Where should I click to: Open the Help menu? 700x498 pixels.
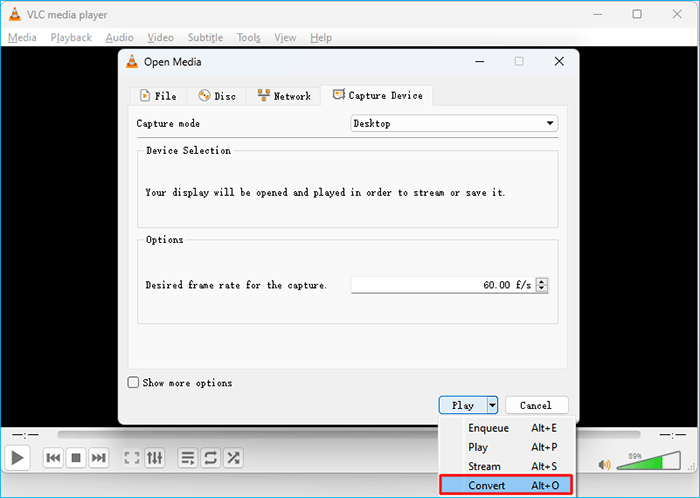pyautogui.click(x=321, y=37)
